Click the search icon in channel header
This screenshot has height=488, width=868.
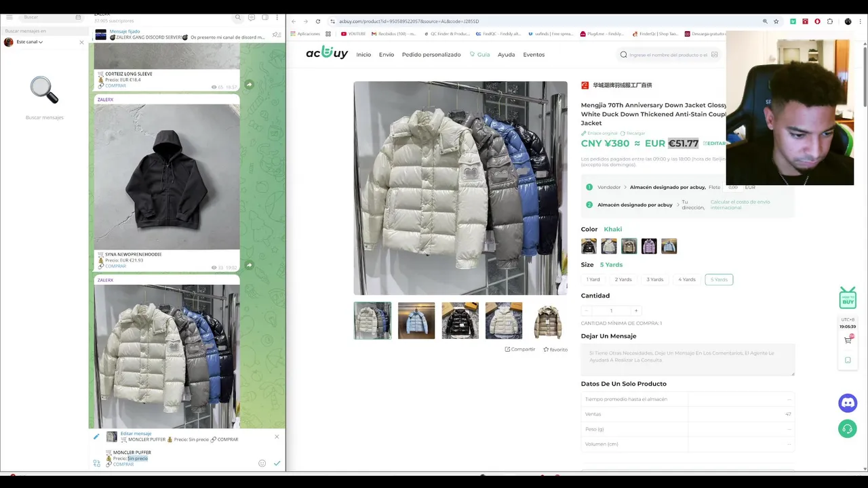238,17
